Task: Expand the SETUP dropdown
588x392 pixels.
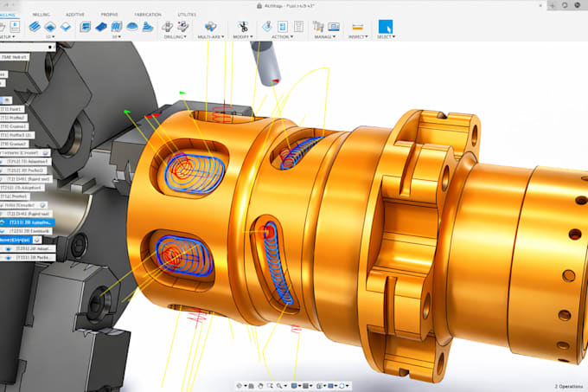Action: [x=8, y=36]
